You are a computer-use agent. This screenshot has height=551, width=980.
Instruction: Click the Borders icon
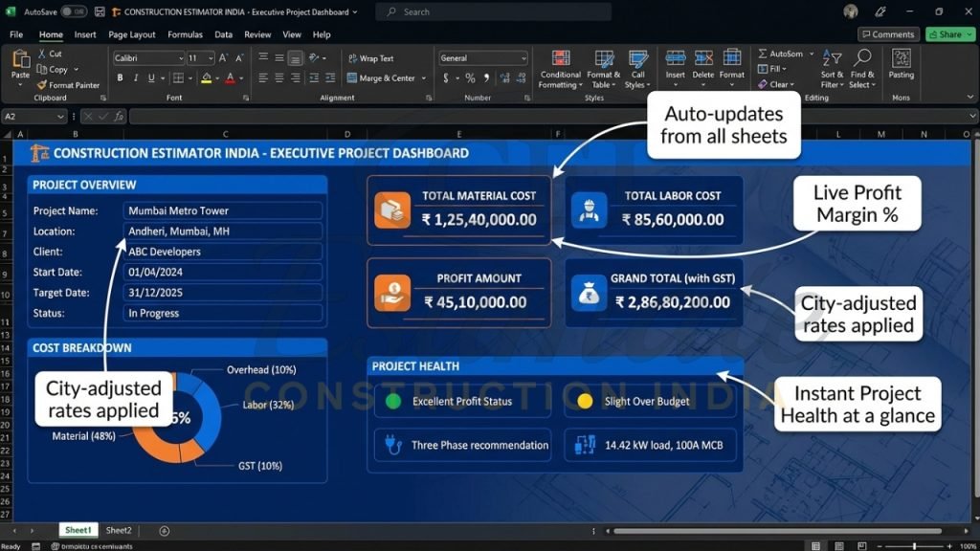tap(179, 78)
